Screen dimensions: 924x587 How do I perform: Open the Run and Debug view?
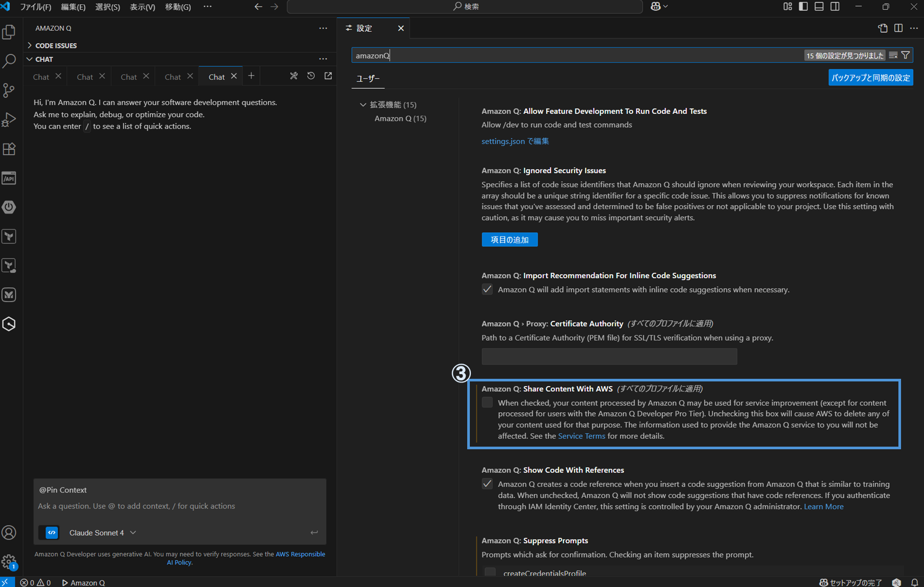pos(9,119)
